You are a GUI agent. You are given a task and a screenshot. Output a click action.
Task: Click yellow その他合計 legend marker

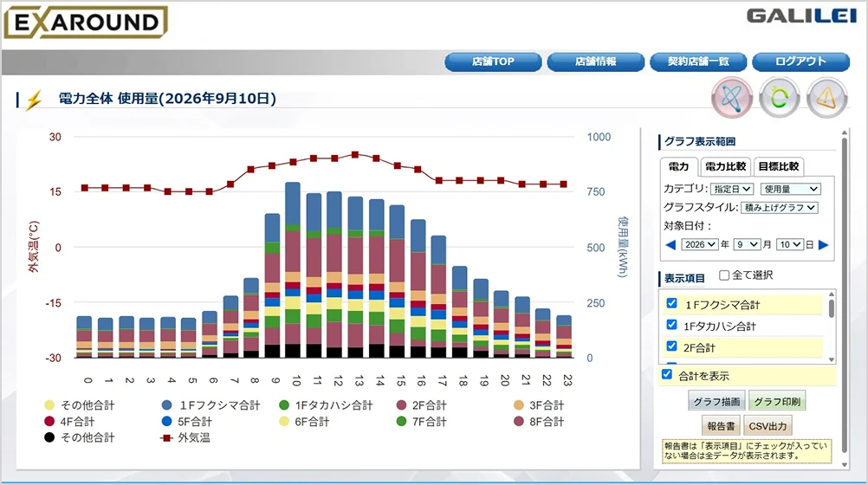(49, 405)
